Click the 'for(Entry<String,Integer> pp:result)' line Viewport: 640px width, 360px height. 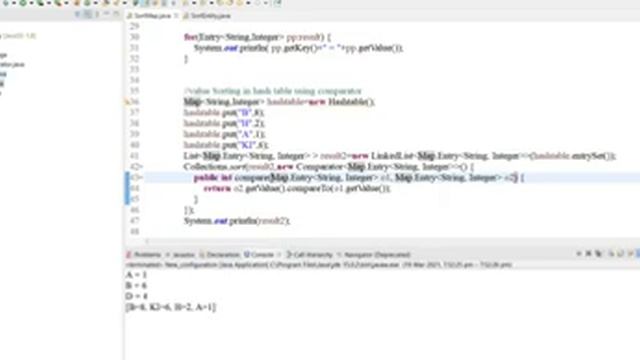[257, 37]
